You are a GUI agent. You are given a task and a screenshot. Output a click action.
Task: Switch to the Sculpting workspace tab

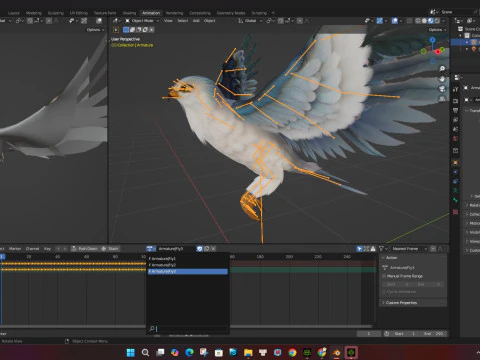click(56, 13)
